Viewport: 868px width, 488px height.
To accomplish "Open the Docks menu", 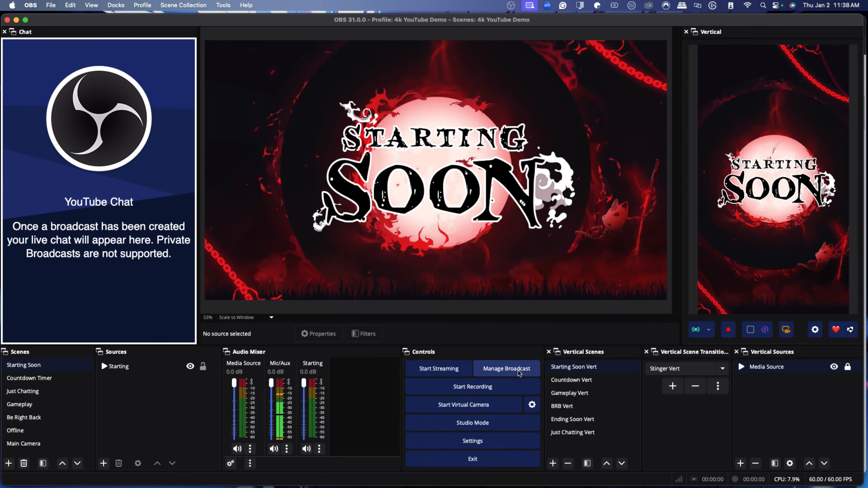I will pyautogui.click(x=116, y=5).
